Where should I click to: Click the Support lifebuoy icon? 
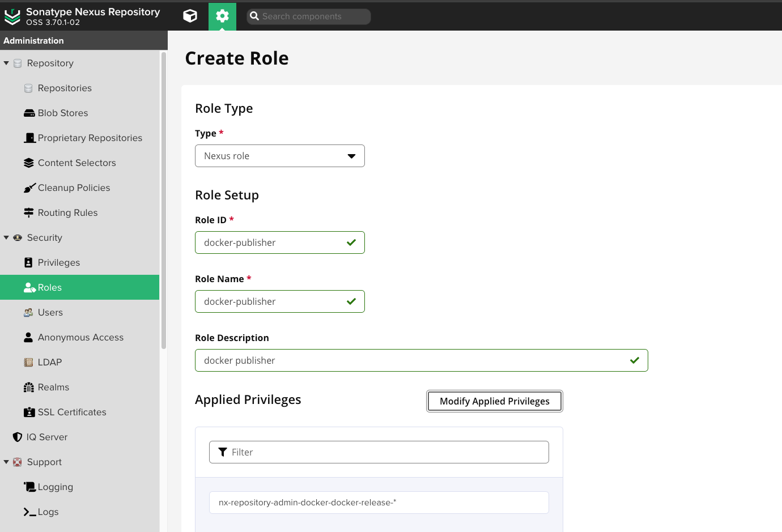[x=18, y=462]
